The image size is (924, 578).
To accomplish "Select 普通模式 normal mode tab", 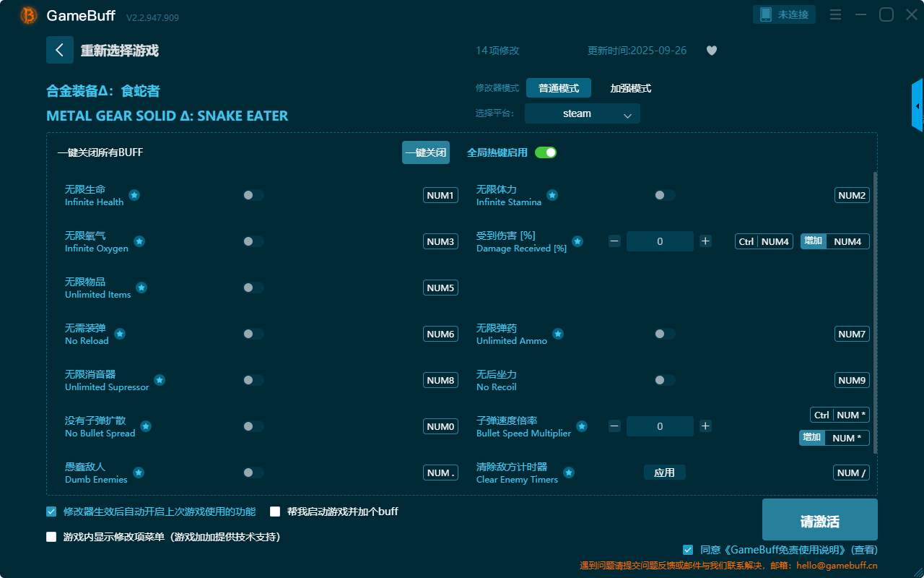I will pos(559,88).
